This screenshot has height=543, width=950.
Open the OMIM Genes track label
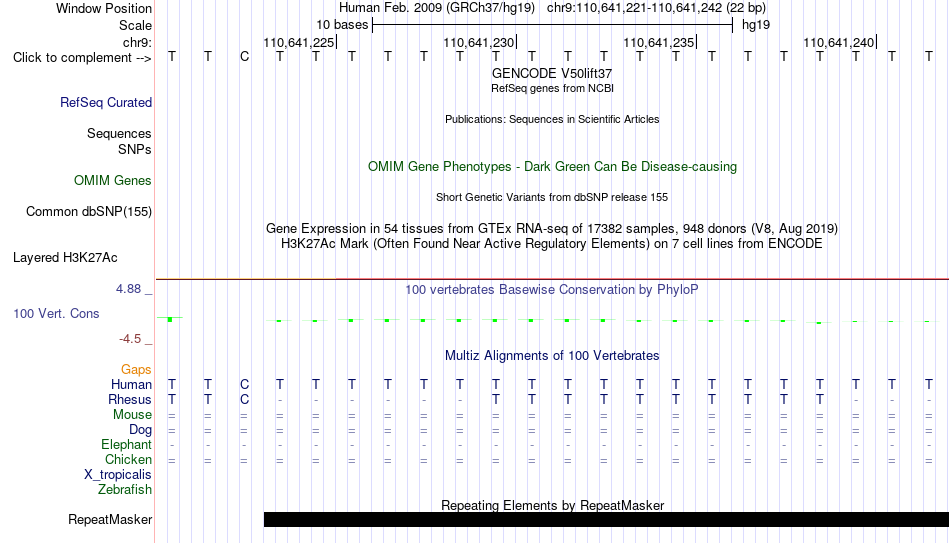click(113, 181)
